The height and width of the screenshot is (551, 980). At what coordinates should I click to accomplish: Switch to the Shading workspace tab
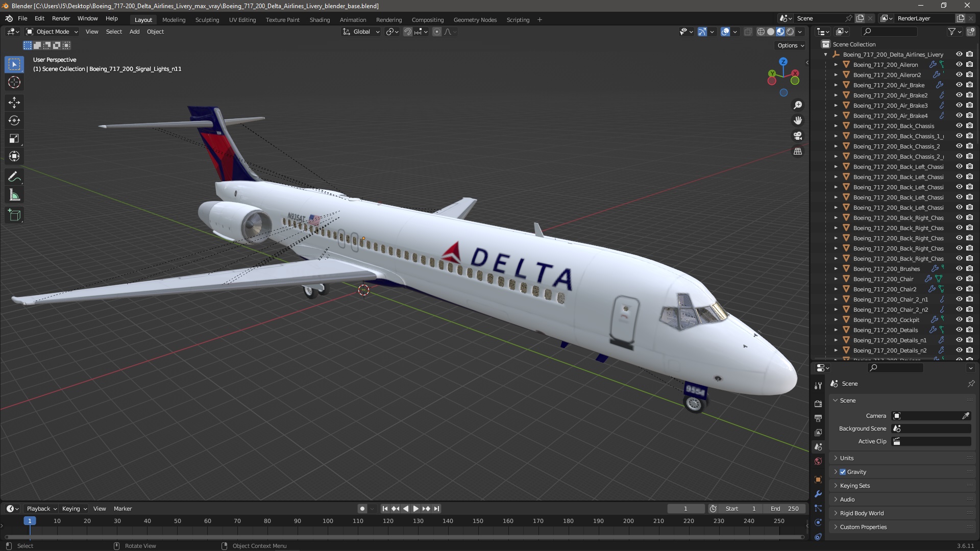pyautogui.click(x=320, y=20)
